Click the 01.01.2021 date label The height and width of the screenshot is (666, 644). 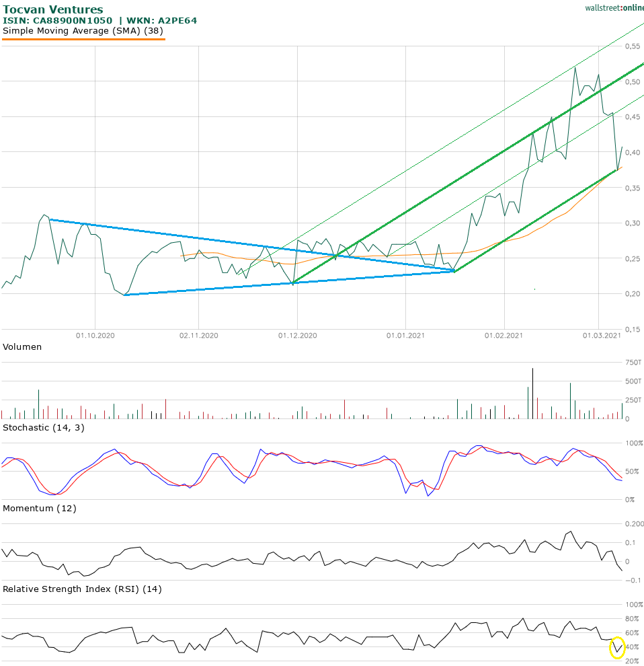pyautogui.click(x=405, y=336)
